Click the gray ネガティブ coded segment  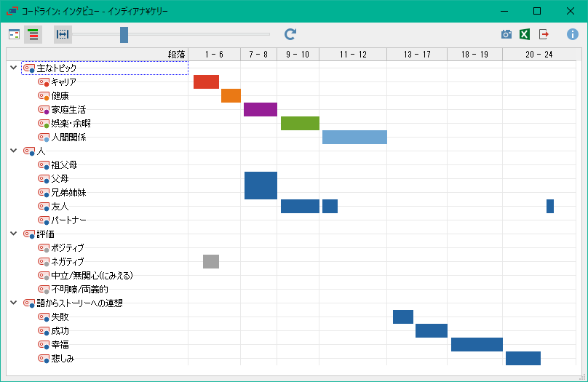tap(211, 261)
